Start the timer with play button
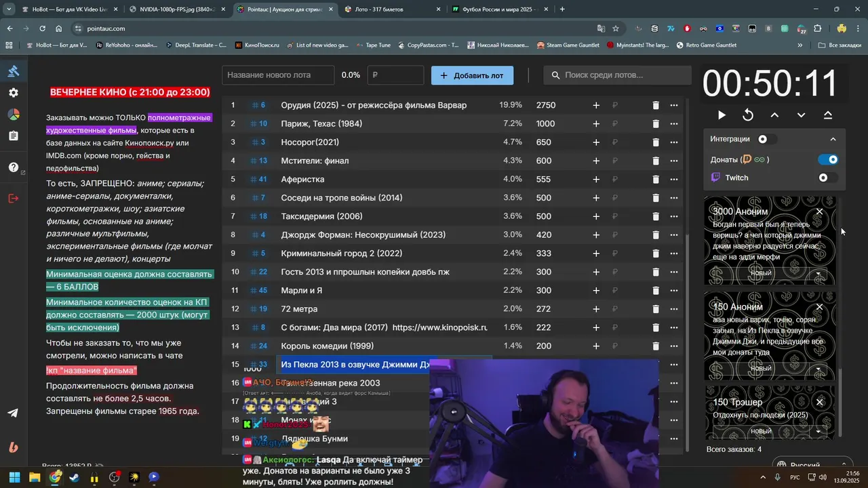This screenshot has height=488, width=868. click(x=722, y=115)
